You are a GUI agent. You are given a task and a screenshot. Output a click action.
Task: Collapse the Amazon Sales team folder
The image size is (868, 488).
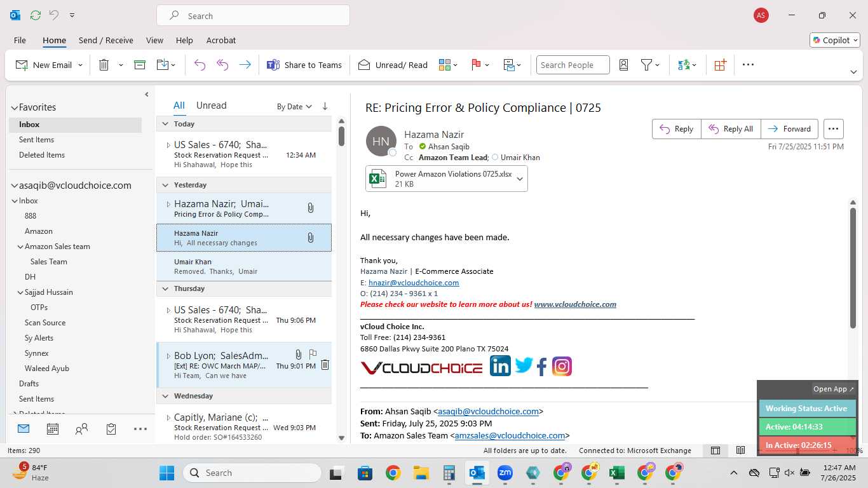pos(20,247)
